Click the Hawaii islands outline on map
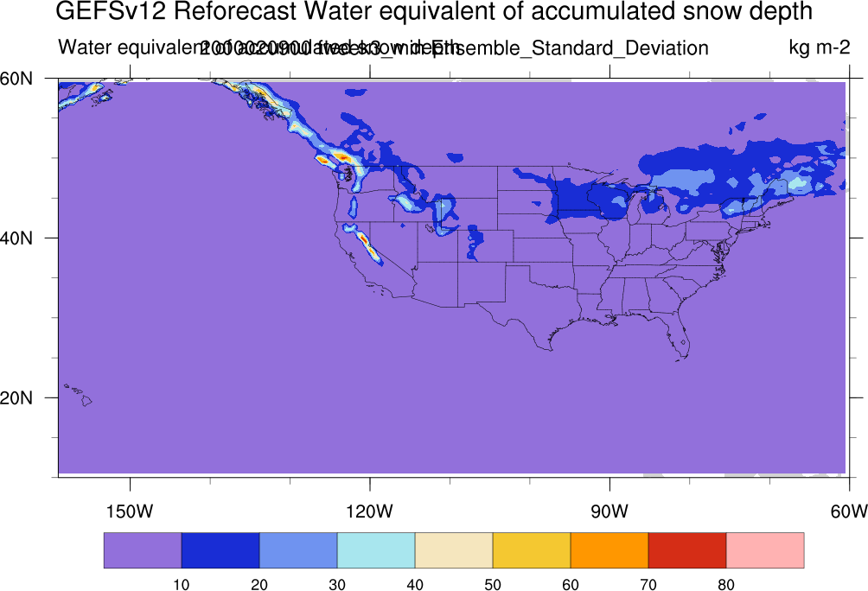This screenshot has height=591, width=868. (x=79, y=395)
